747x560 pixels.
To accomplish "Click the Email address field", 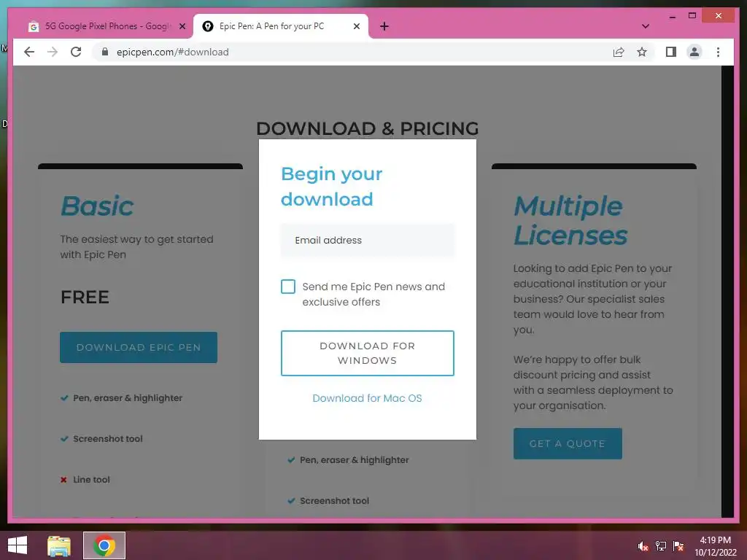I will [x=368, y=240].
